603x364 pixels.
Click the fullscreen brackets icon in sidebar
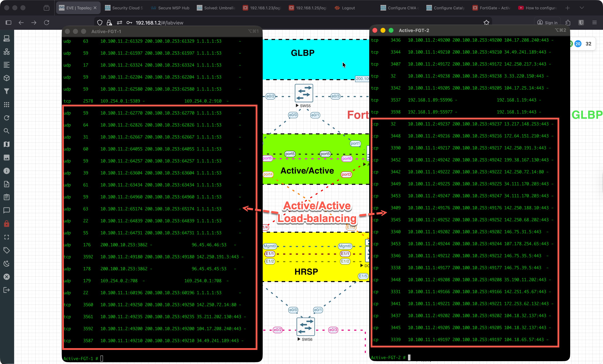coord(7,237)
